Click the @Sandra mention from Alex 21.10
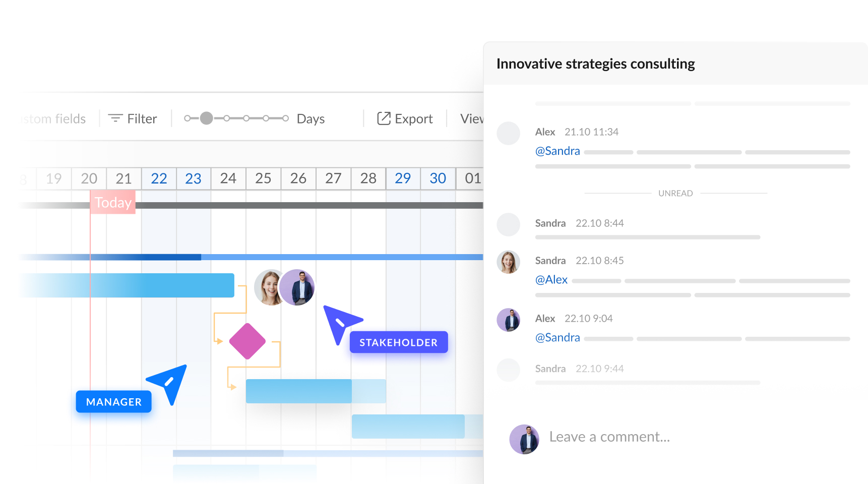Screen dimensions: 868x484 coord(557,151)
